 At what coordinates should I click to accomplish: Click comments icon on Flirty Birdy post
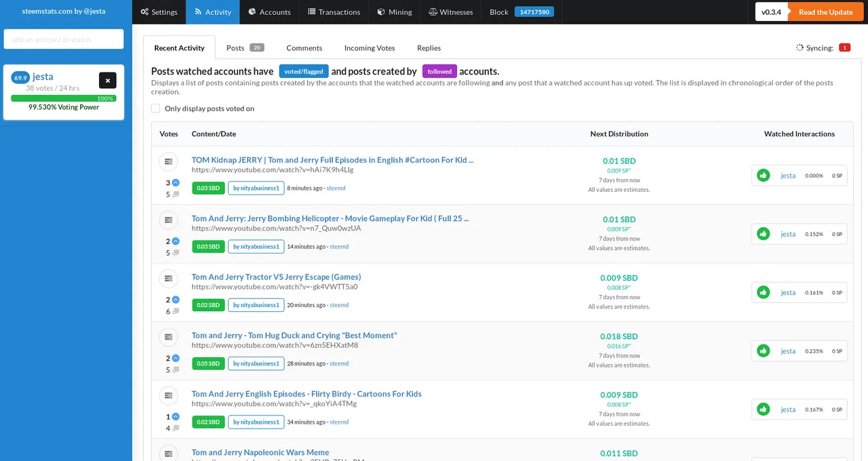pos(176,428)
